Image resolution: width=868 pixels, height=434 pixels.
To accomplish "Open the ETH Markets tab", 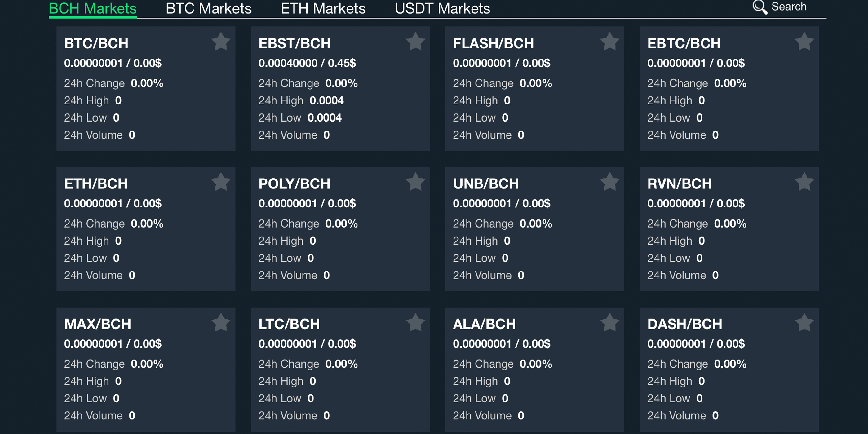I will (323, 8).
